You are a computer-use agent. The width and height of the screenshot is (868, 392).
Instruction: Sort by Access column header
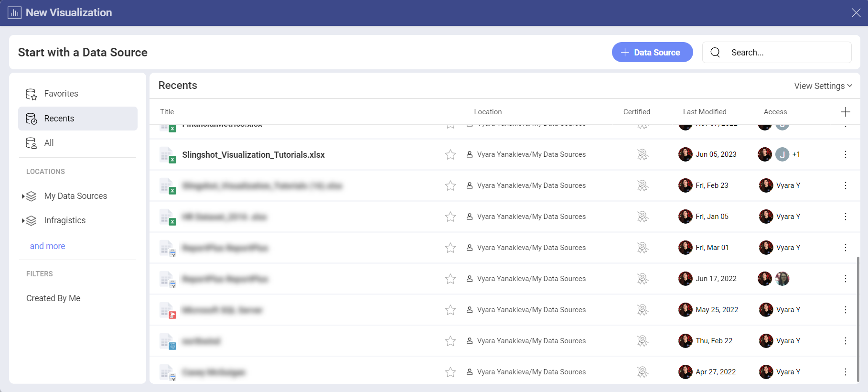pyautogui.click(x=775, y=112)
